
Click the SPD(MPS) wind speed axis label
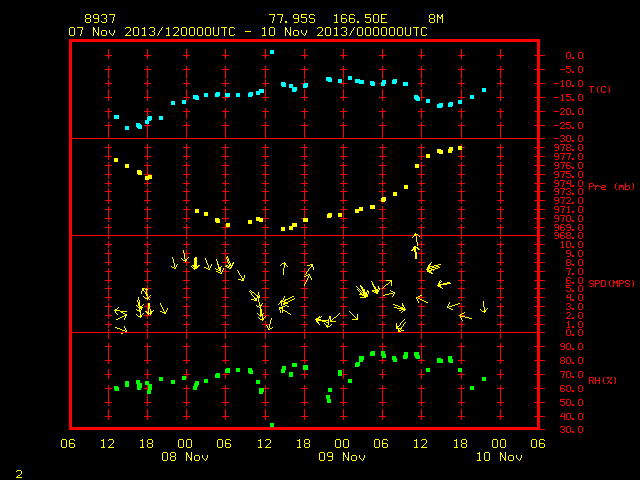tap(611, 283)
